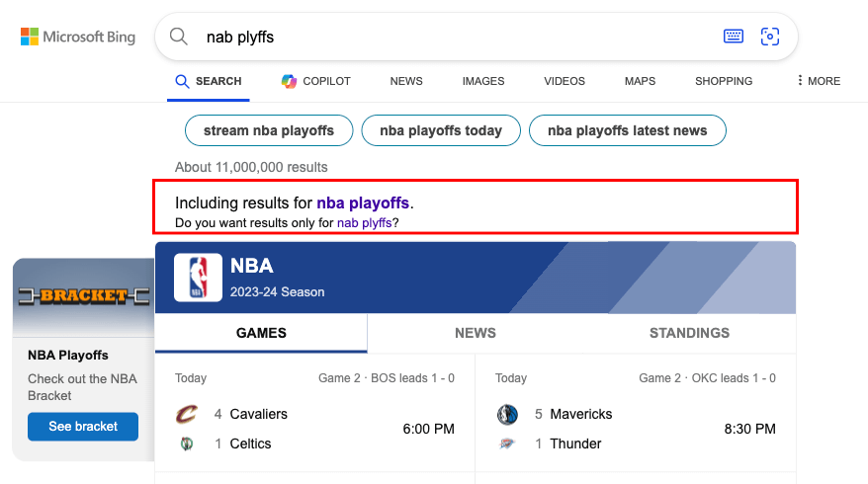
Task: Click 'nba playoffs latest news' chip
Action: 627,130
